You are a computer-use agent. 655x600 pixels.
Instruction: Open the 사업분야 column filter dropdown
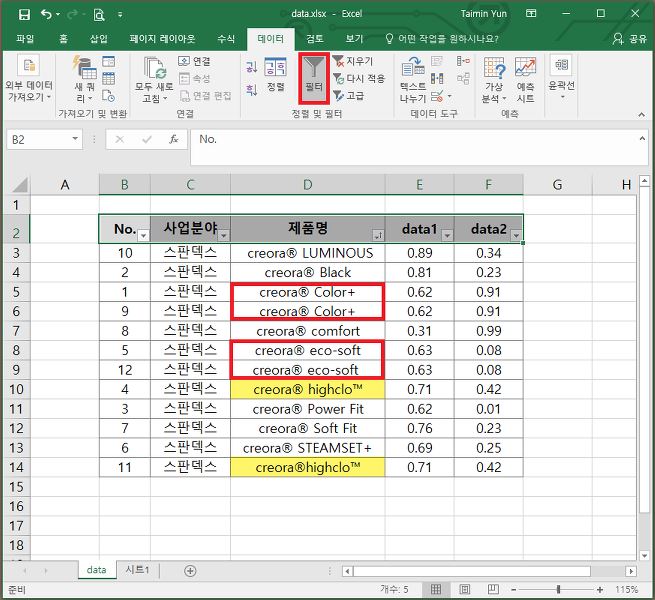pos(223,236)
